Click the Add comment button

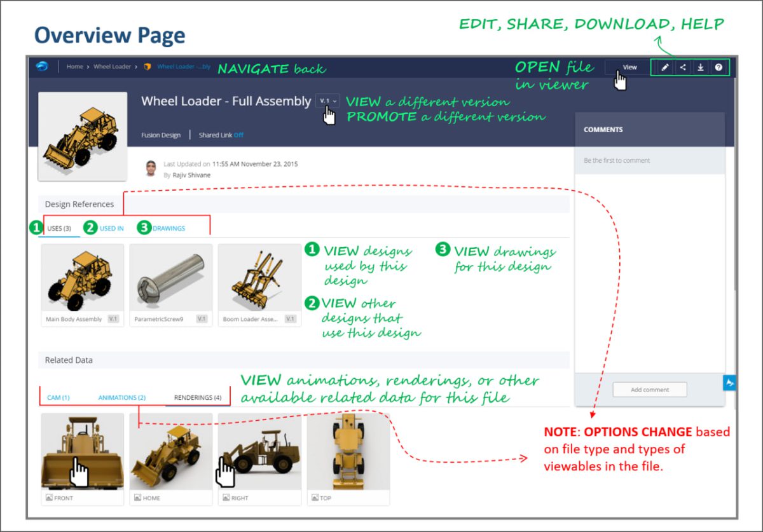pos(649,390)
